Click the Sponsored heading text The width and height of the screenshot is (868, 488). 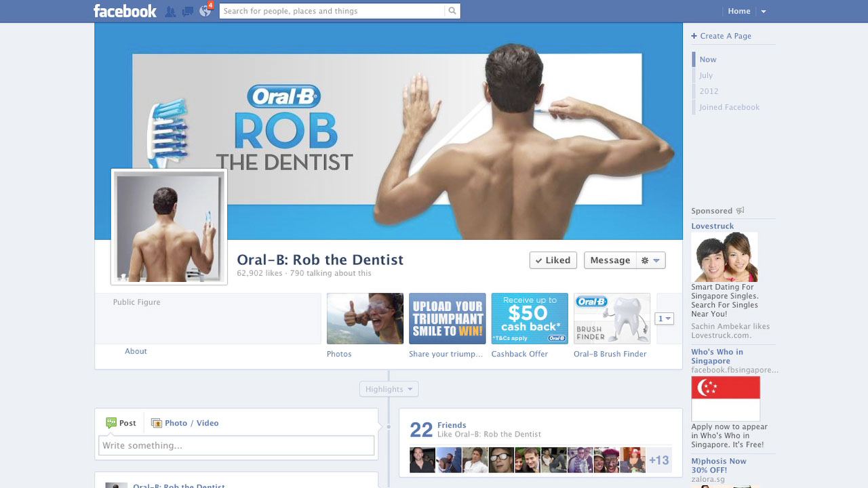click(x=711, y=211)
